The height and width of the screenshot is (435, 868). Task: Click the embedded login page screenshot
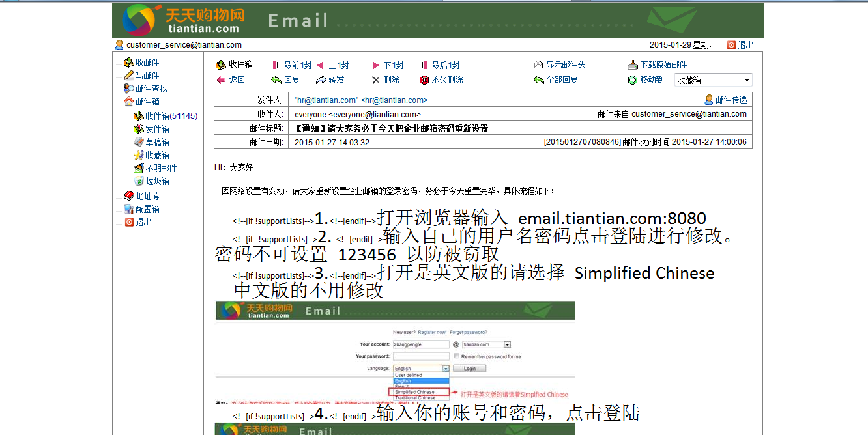pos(396,352)
